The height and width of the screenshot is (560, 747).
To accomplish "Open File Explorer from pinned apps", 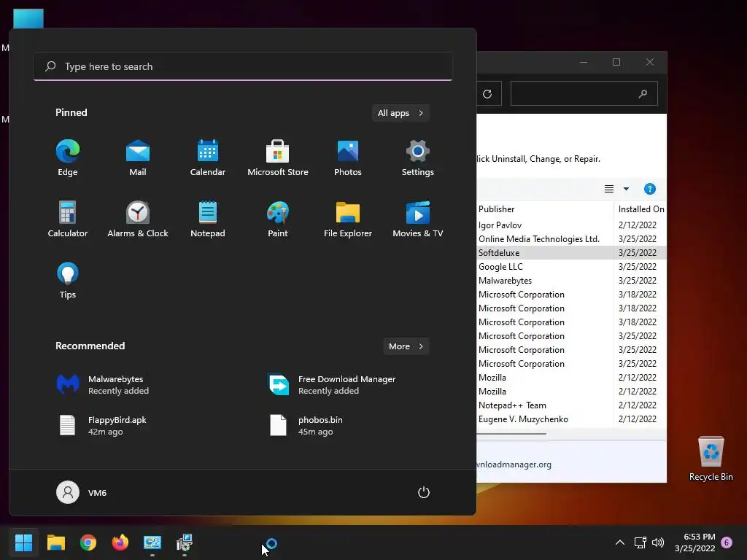I will click(348, 219).
